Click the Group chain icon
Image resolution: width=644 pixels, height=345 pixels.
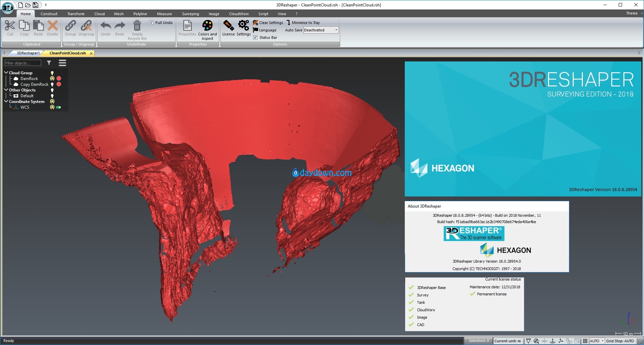click(70, 26)
